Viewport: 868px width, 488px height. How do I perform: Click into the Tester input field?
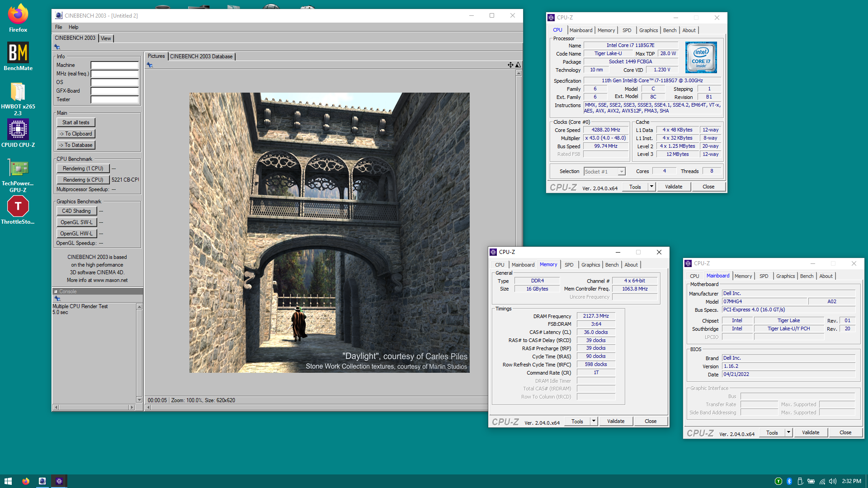click(114, 99)
